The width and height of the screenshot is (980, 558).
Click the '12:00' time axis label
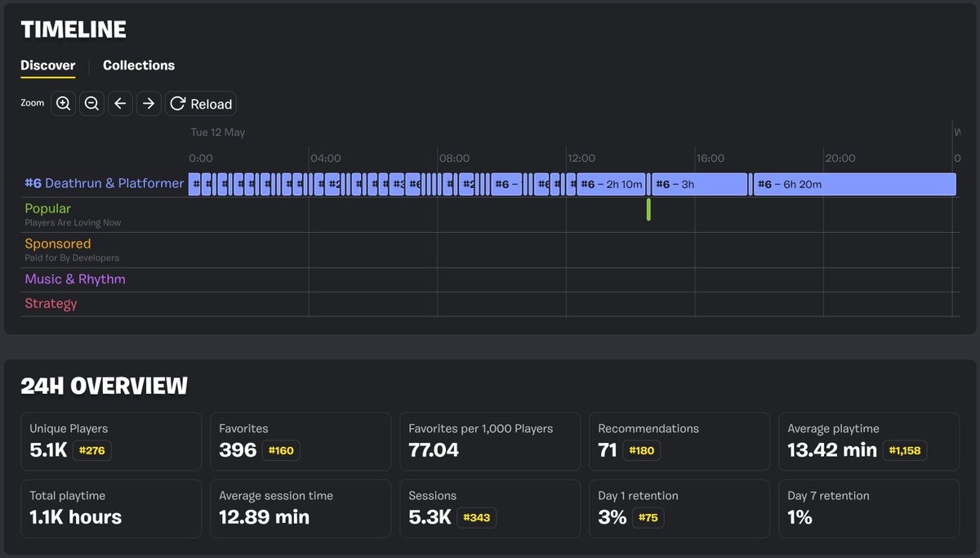pos(581,158)
